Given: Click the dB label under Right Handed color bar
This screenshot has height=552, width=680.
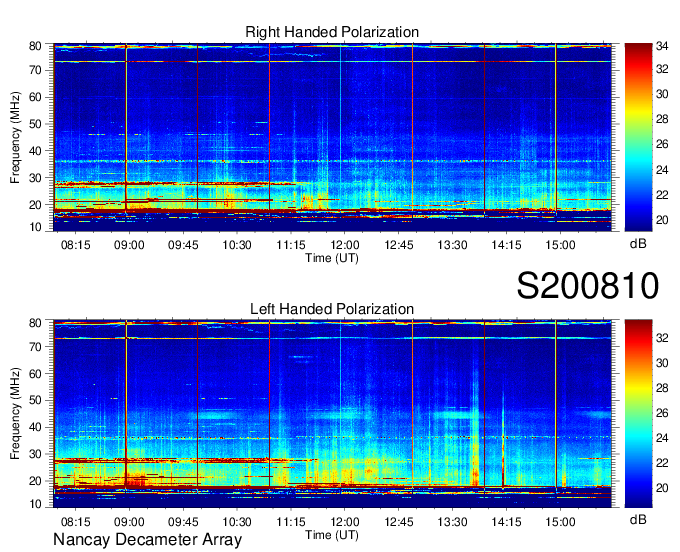Looking at the screenshot, I should (x=638, y=244).
